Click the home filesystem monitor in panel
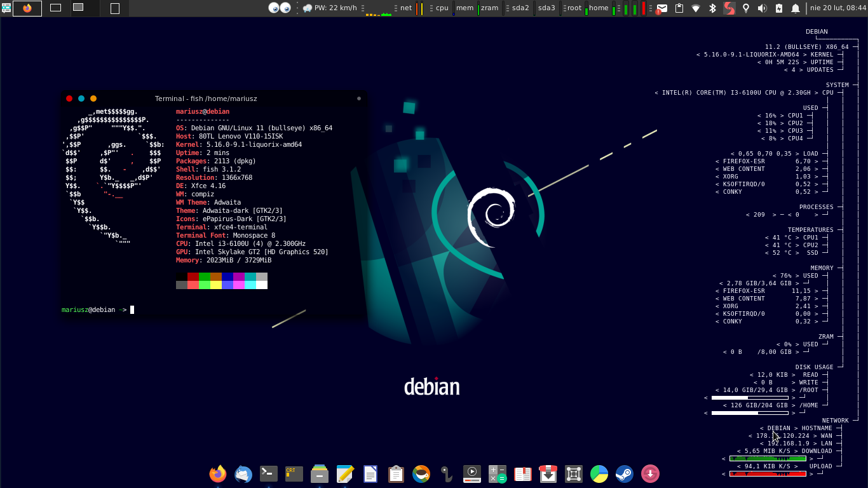868x488 pixels. 602,8
